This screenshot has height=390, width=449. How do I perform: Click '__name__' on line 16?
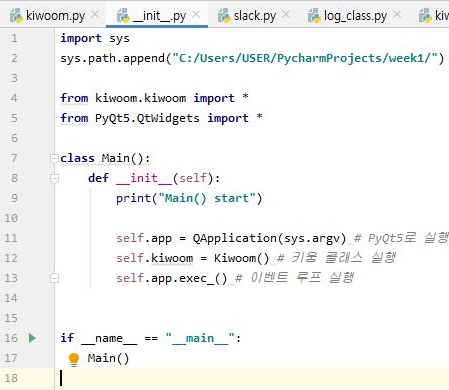109,339
